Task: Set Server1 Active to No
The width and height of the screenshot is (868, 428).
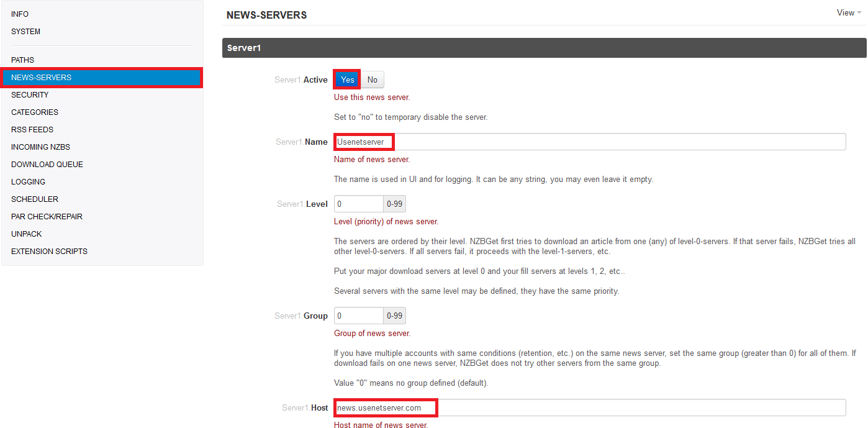Action: (373, 80)
